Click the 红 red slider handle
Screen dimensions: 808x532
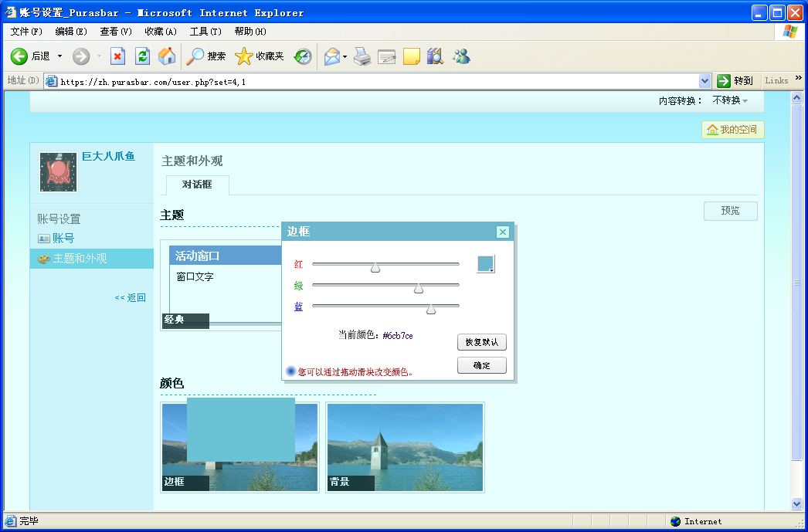tap(375, 267)
